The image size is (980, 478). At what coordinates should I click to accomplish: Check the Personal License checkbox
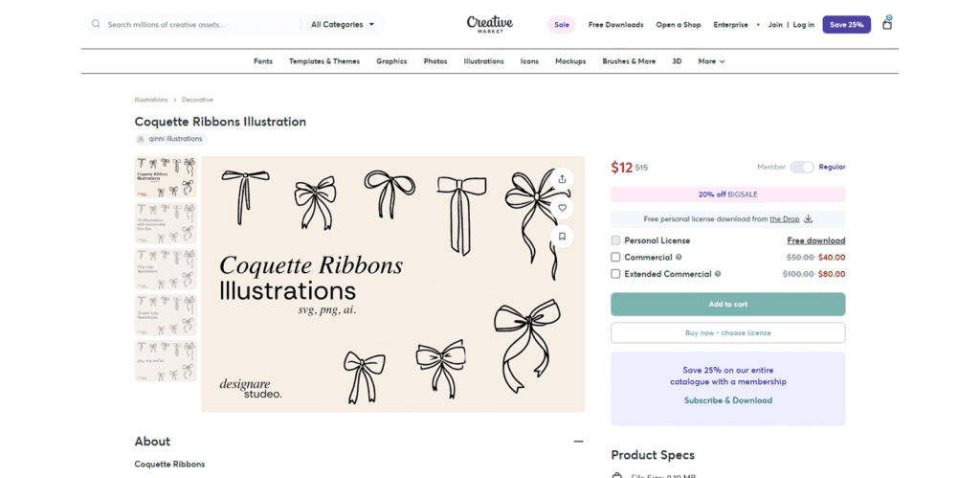tap(616, 240)
